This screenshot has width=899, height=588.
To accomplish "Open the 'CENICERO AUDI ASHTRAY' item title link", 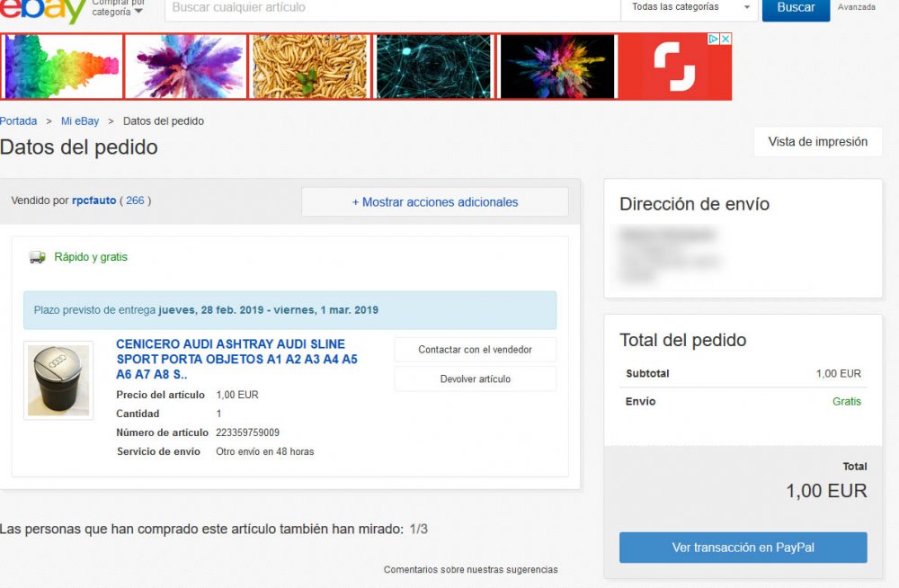I will (236, 359).
